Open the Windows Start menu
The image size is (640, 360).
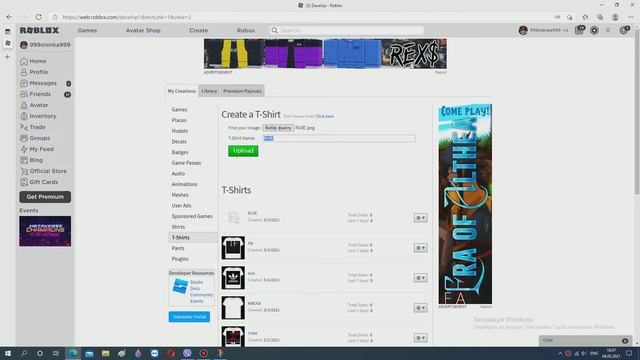[8, 353]
